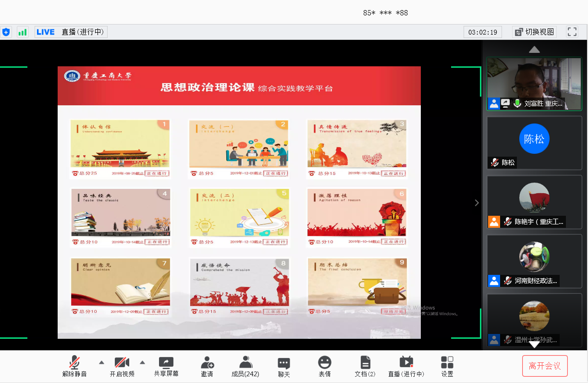Turn on the video camera
This screenshot has width=588, height=383.
122,367
